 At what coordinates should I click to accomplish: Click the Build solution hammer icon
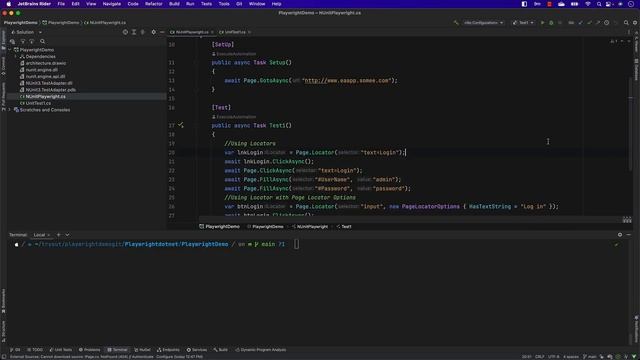[456, 23]
